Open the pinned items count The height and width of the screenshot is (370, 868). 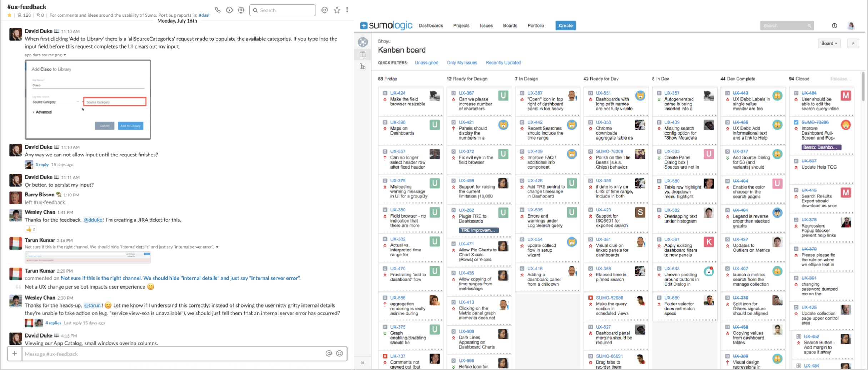click(x=40, y=15)
